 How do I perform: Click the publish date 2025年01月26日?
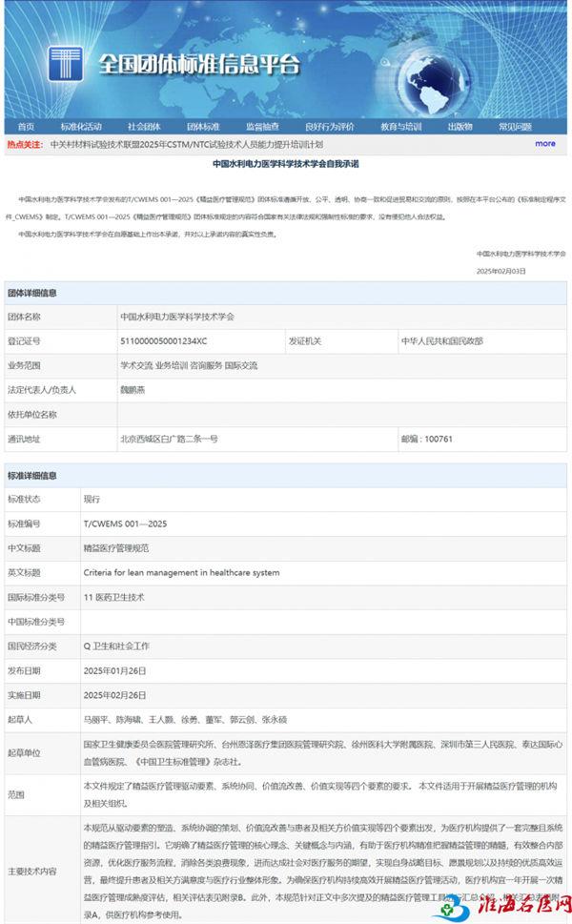(x=114, y=671)
